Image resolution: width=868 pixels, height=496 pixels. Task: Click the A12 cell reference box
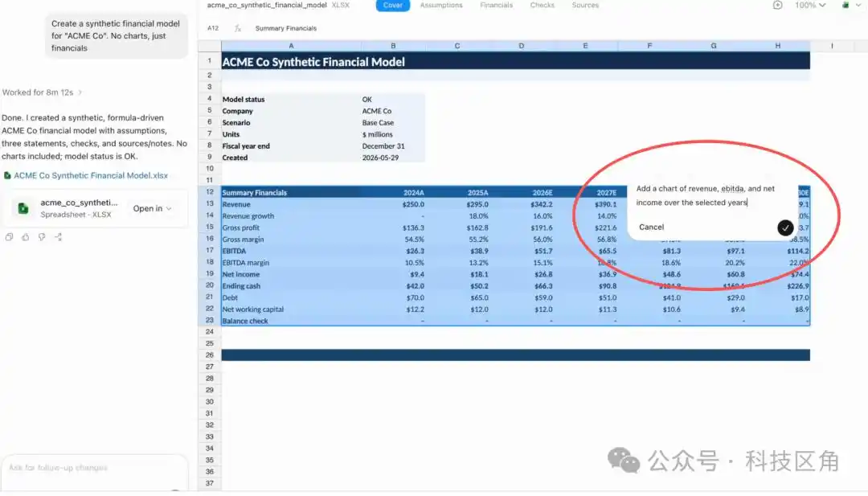tap(213, 28)
